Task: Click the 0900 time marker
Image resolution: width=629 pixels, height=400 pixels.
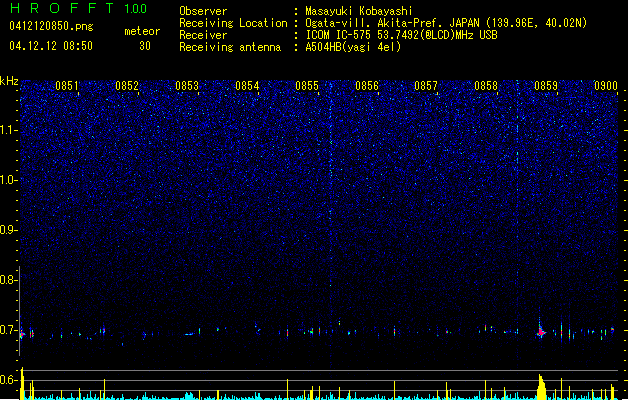Action: pyautogui.click(x=606, y=86)
